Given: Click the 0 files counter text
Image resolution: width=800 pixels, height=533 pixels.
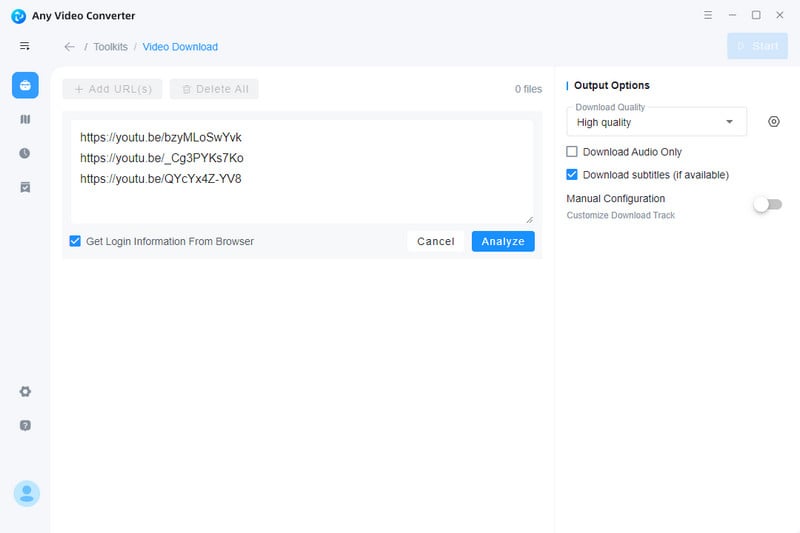Looking at the screenshot, I should (528, 89).
